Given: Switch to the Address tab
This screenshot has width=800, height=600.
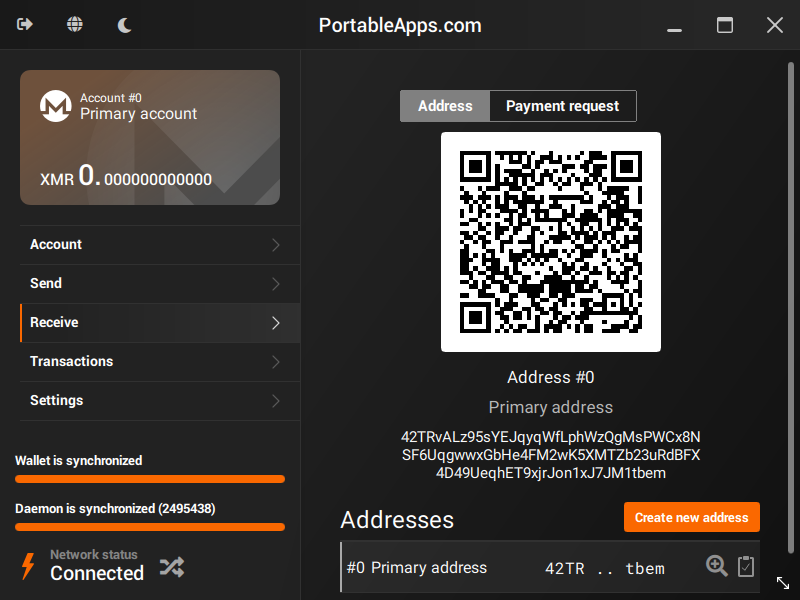Looking at the screenshot, I should 445,106.
